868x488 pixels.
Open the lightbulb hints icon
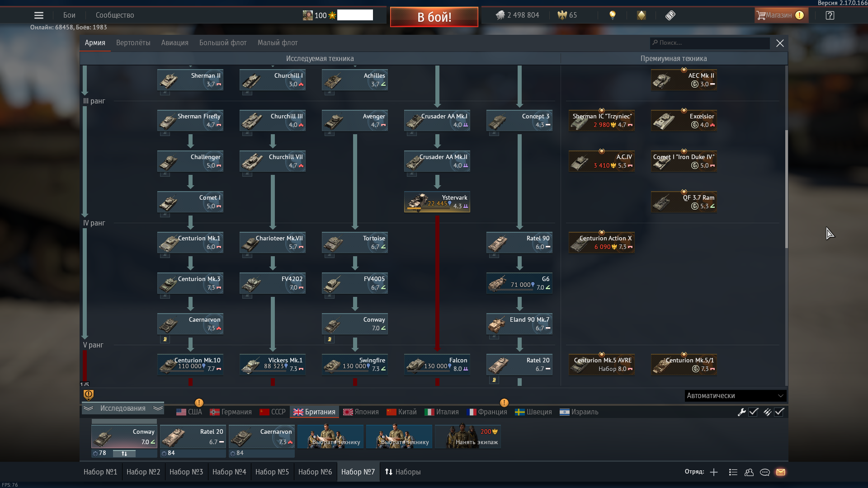(x=613, y=15)
